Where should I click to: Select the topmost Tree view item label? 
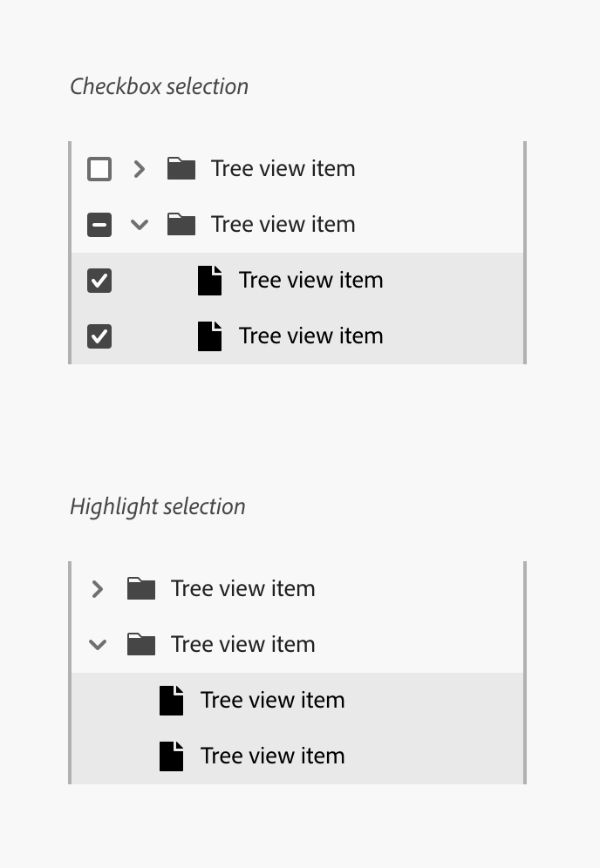pos(283,168)
